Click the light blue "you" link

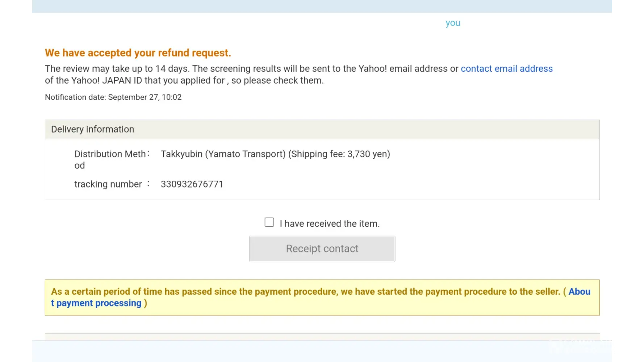point(453,23)
